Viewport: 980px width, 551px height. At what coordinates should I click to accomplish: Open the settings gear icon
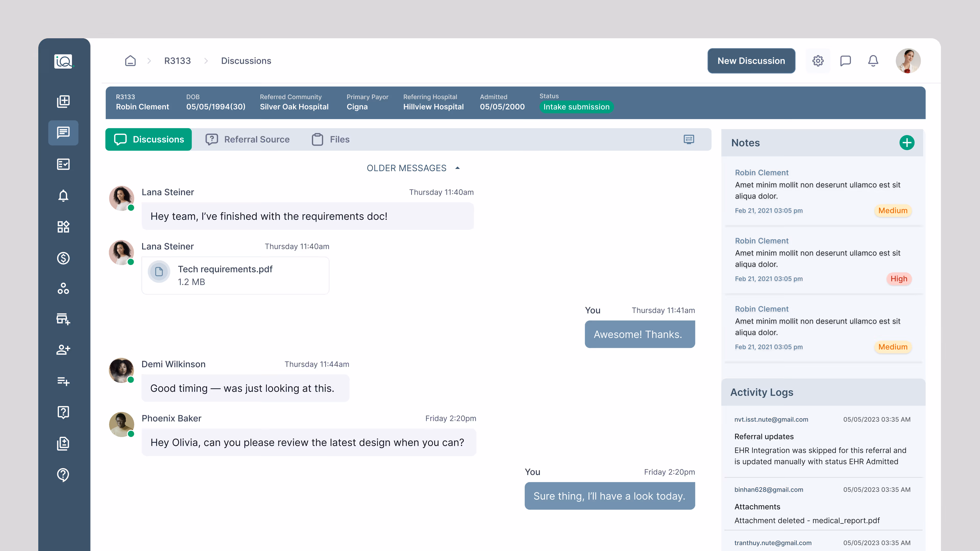(818, 61)
